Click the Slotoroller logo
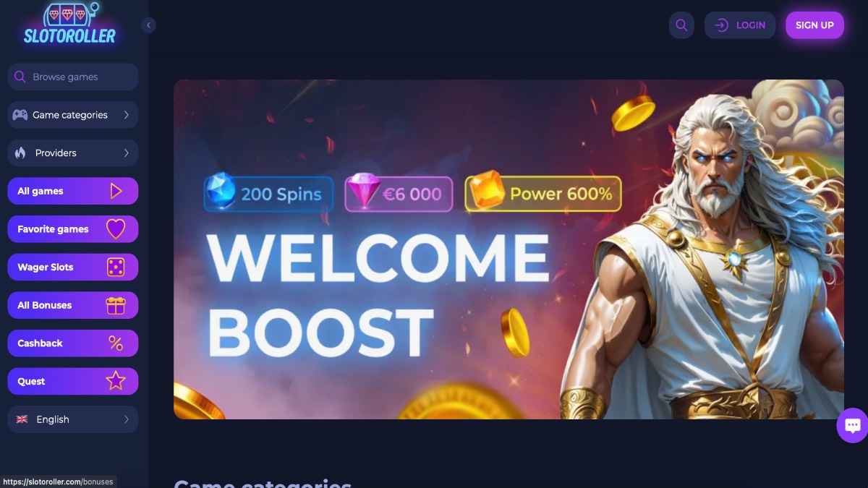Screen dimensions: 868x488 coord(70,25)
